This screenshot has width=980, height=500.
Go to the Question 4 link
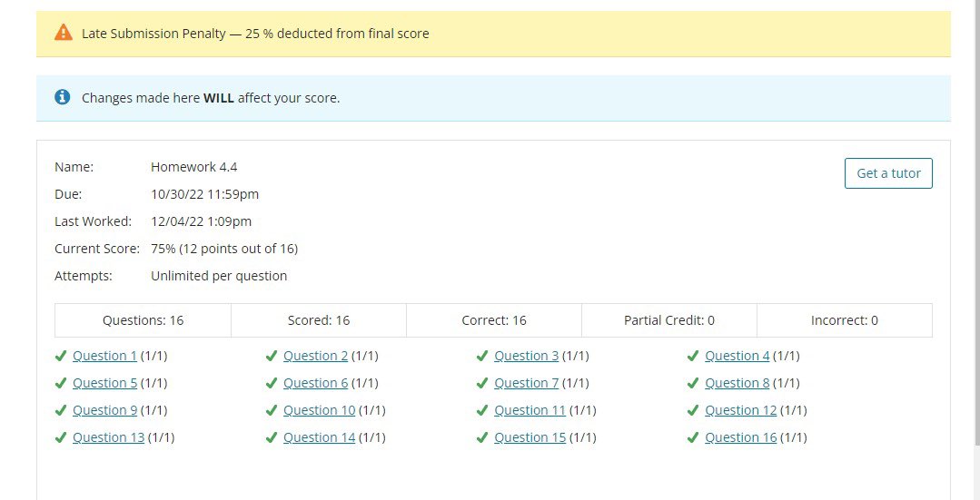pyautogui.click(x=737, y=356)
